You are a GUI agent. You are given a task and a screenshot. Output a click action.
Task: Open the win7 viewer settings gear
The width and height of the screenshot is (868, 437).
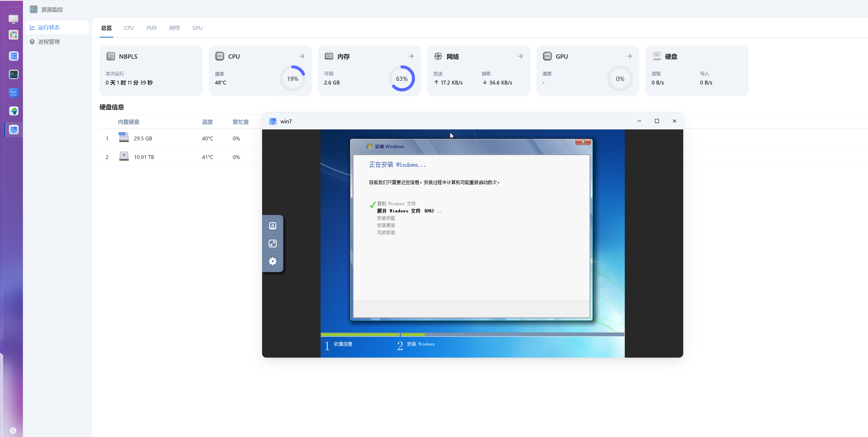[x=273, y=261]
